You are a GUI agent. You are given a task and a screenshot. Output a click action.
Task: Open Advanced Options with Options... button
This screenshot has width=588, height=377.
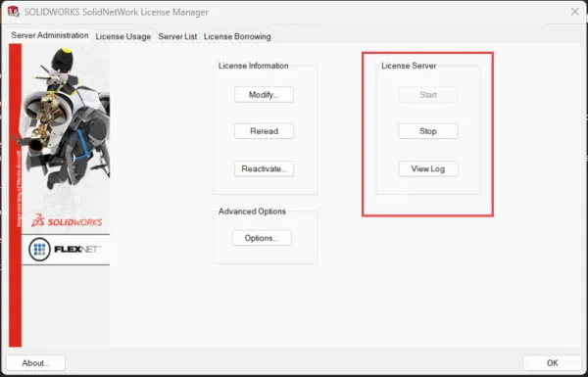pyautogui.click(x=262, y=238)
